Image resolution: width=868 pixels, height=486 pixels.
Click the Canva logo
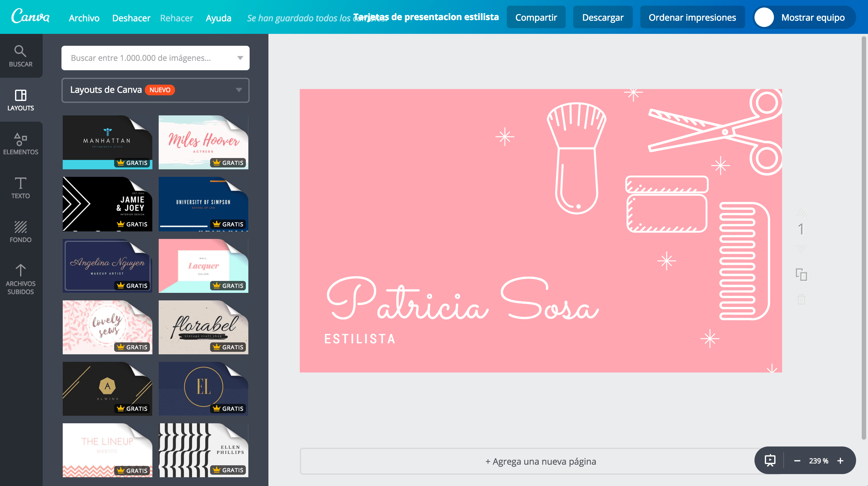30,17
